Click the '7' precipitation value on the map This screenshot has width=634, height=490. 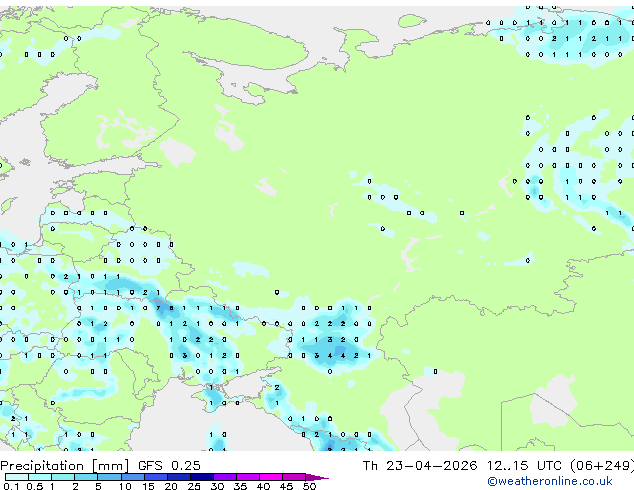click(158, 308)
